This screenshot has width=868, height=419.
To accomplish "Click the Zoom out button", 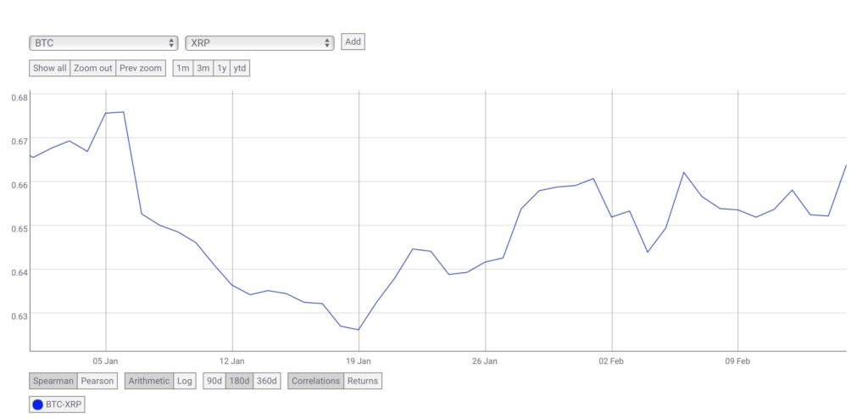I will coord(93,68).
